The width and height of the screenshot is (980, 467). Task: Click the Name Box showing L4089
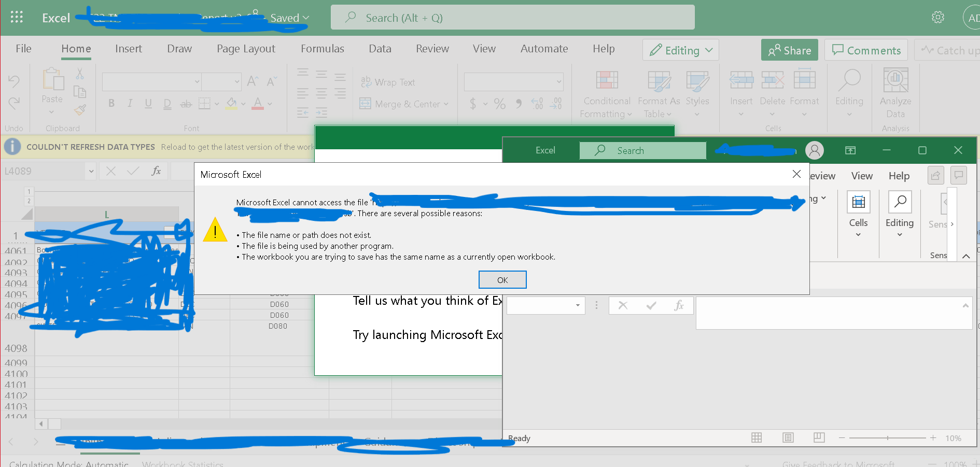(49, 171)
